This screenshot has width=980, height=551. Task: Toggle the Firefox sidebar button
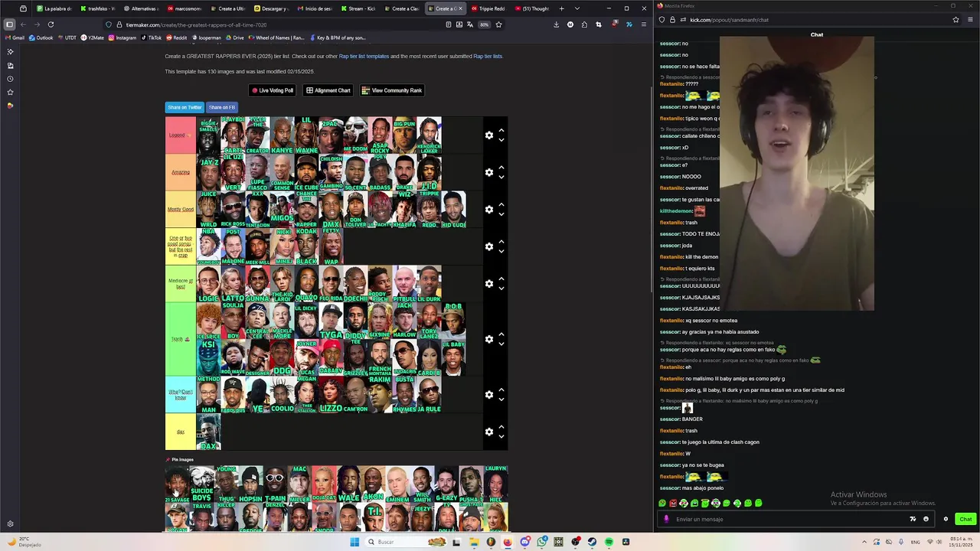click(x=9, y=24)
